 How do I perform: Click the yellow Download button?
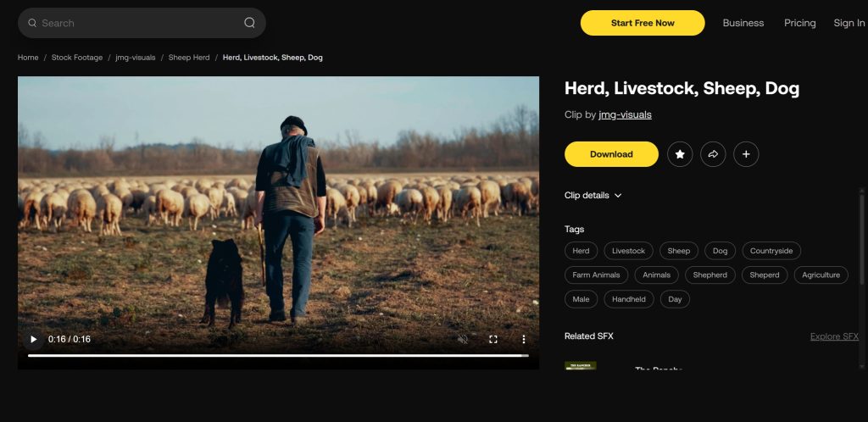click(x=611, y=154)
